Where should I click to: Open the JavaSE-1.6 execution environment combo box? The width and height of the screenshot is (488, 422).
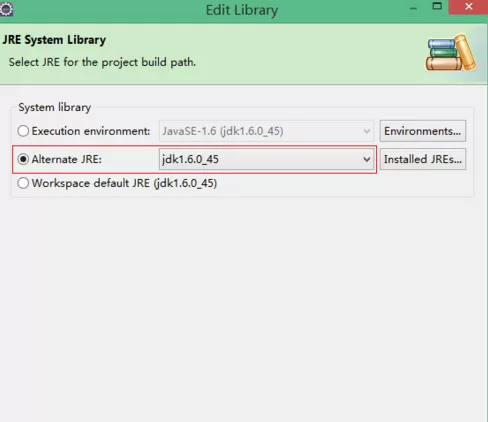(266, 131)
